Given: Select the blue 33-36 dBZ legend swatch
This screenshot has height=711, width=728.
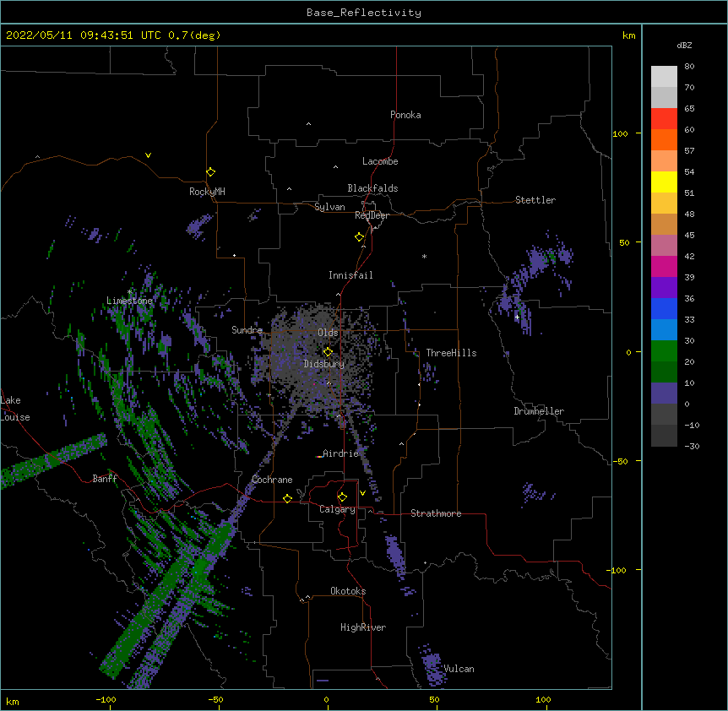Looking at the screenshot, I should point(664,308).
